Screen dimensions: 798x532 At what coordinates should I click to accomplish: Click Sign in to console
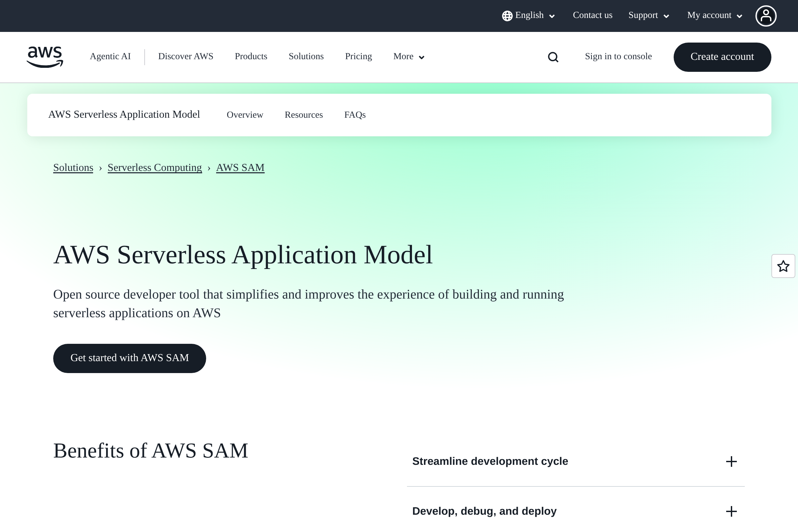(x=618, y=56)
